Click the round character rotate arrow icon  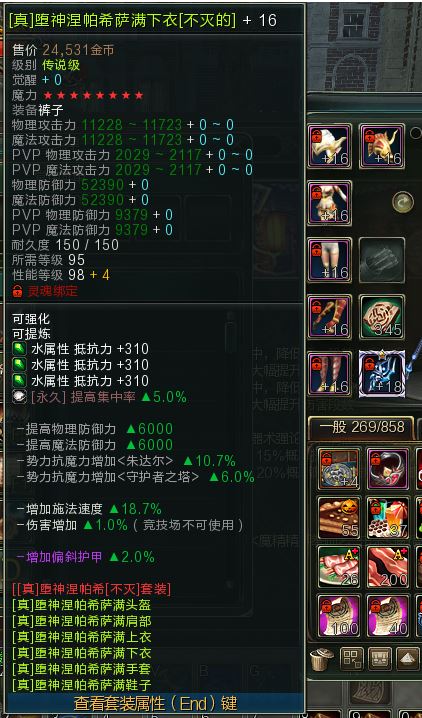pos(403,202)
